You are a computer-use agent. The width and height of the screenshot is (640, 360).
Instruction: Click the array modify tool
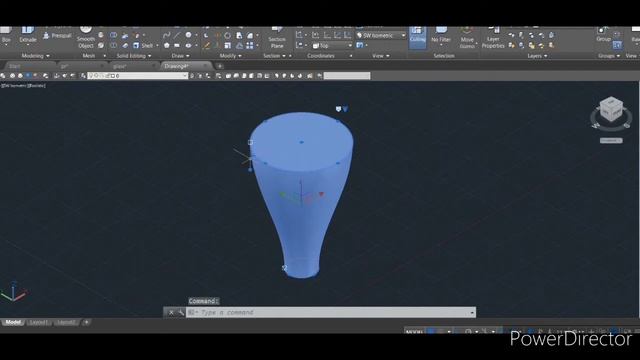(x=249, y=45)
